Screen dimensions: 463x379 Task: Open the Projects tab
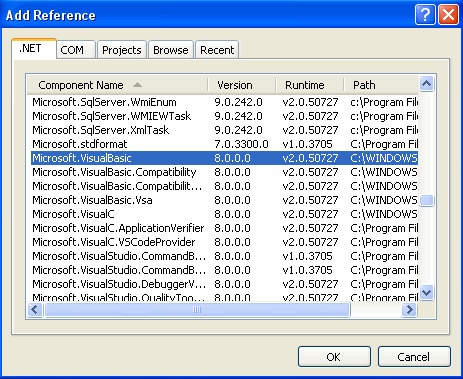(122, 50)
